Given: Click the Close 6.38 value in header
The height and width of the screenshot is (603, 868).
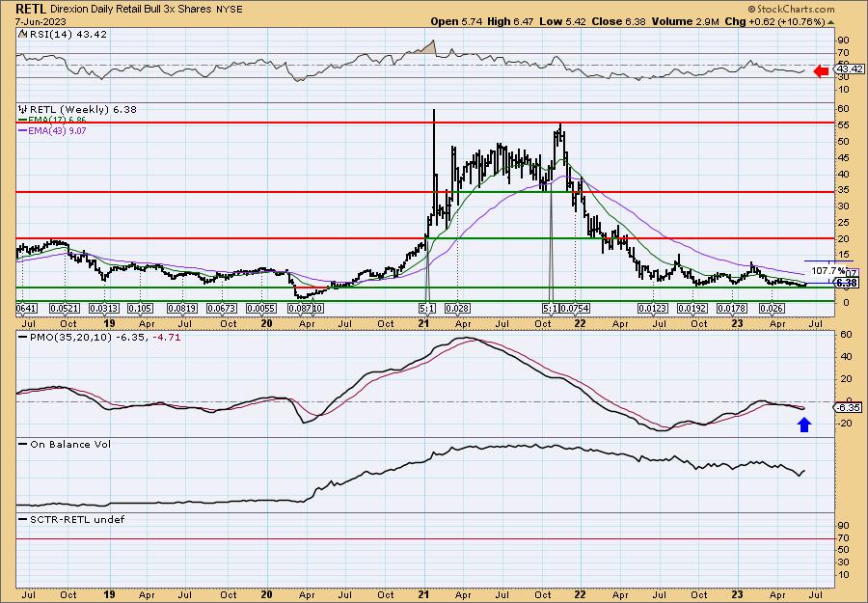Looking at the screenshot, I should 618,21.
